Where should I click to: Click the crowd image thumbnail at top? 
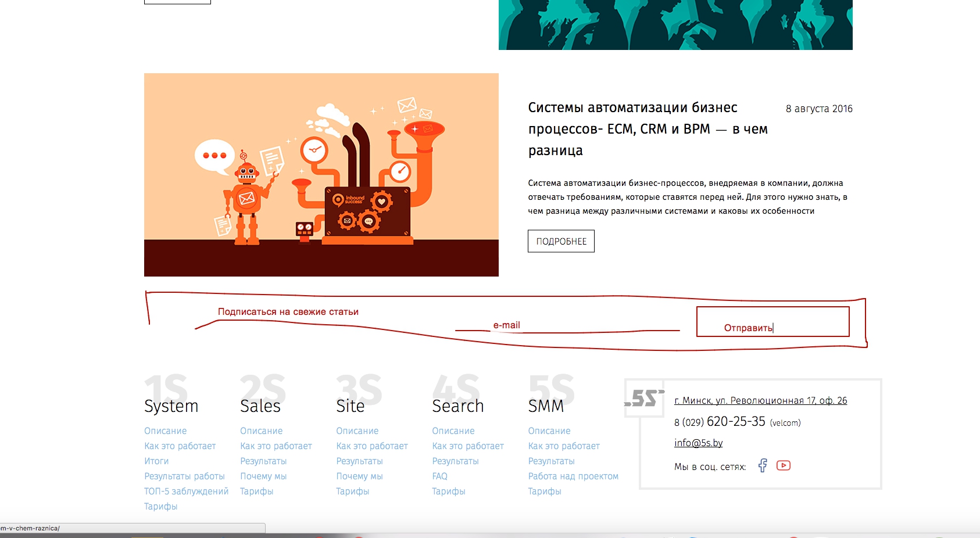click(x=675, y=24)
